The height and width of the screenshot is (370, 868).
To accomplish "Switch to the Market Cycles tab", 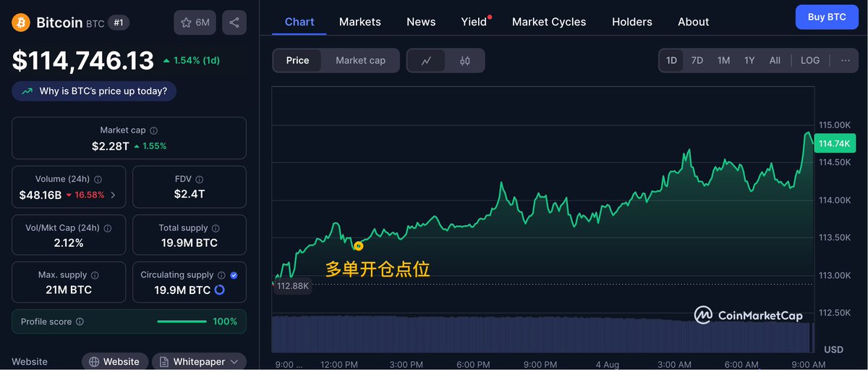I will 549,22.
